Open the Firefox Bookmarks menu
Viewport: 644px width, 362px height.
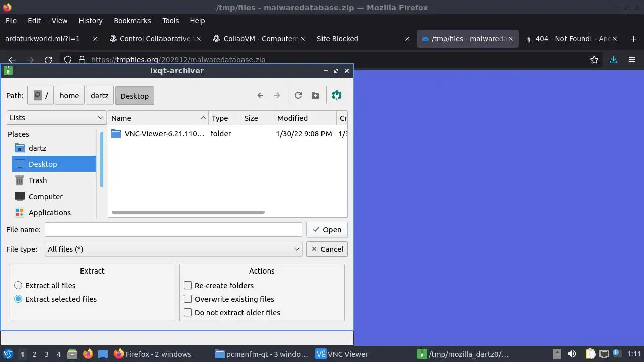point(132,21)
